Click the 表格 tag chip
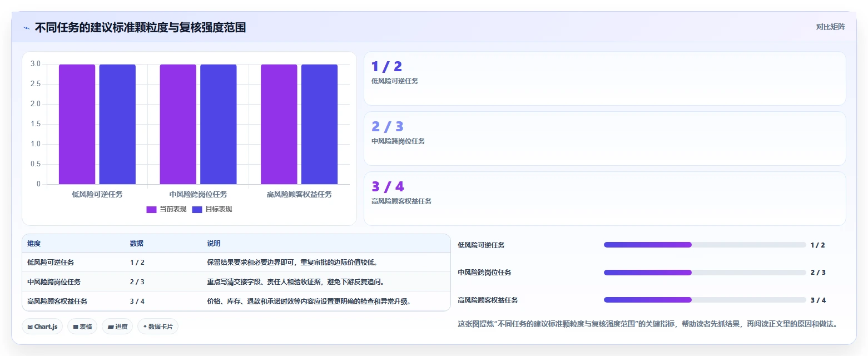868x356 pixels. 82,327
